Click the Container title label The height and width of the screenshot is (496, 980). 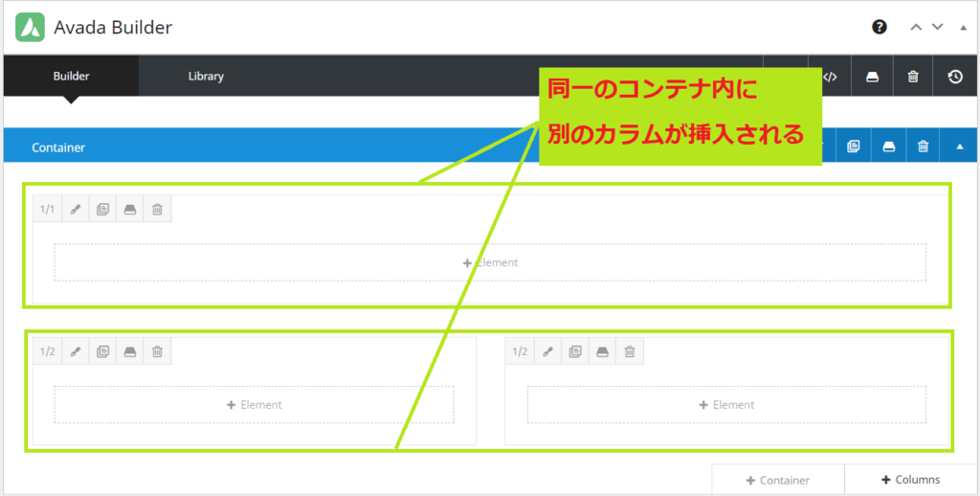tap(58, 147)
